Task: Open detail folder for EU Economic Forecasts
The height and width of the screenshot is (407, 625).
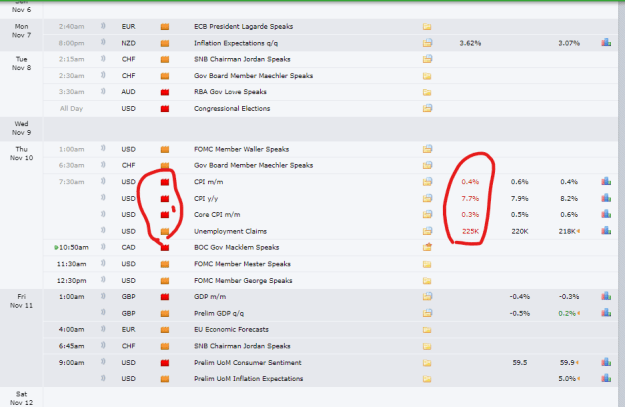Action: point(427,330)
